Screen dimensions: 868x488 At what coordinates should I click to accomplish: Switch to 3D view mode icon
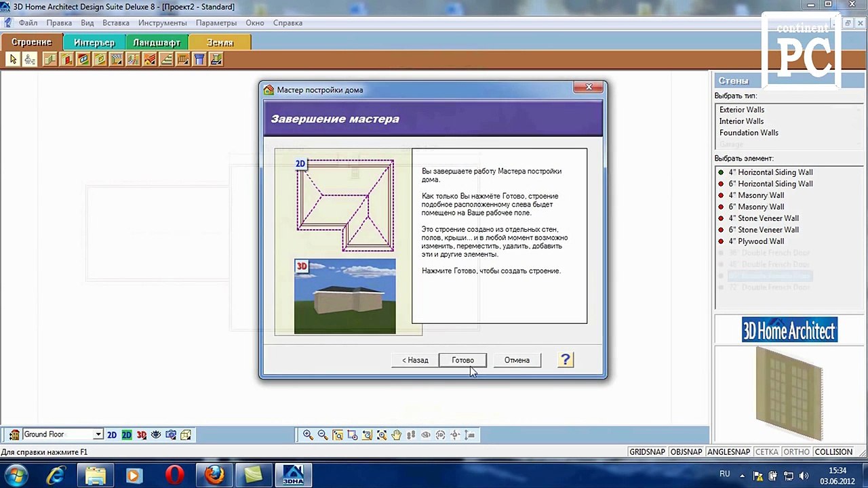141,435
